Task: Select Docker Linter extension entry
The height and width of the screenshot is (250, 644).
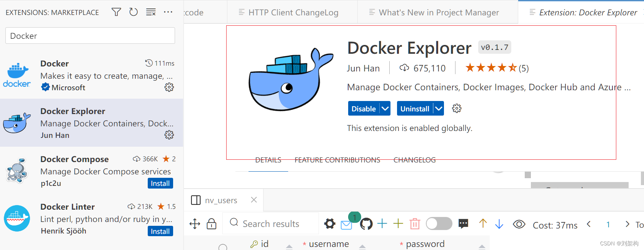Action: click(x=92, y=219)
